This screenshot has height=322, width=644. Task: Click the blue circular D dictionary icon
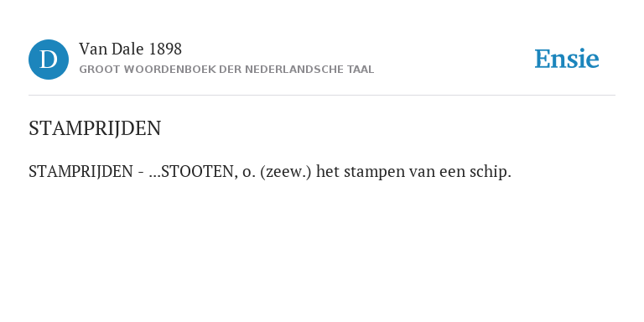pyautogui.click(x=49, y=60)
